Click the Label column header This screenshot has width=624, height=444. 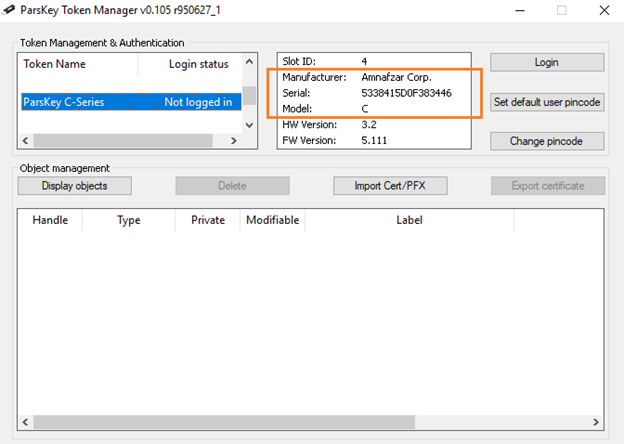(x=410, y=220)
